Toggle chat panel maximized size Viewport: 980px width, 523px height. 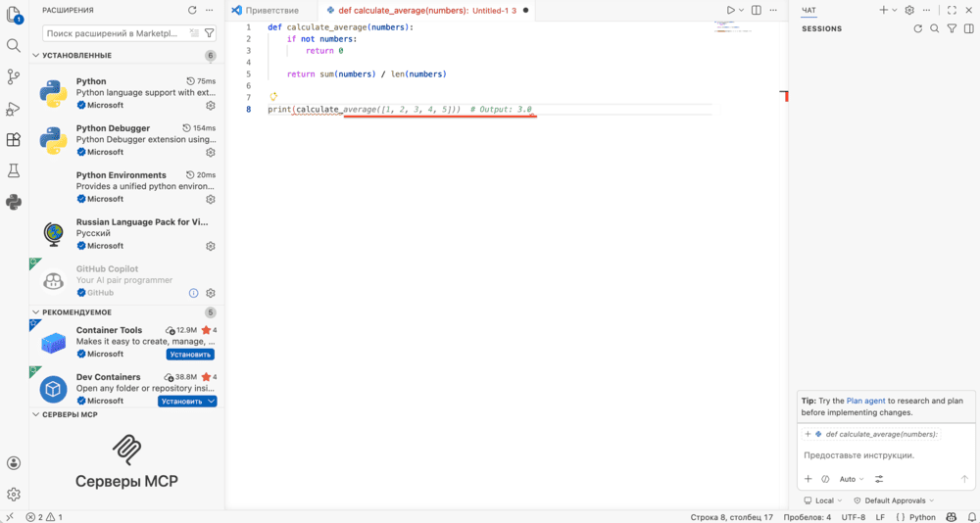[x=952, y=10]
